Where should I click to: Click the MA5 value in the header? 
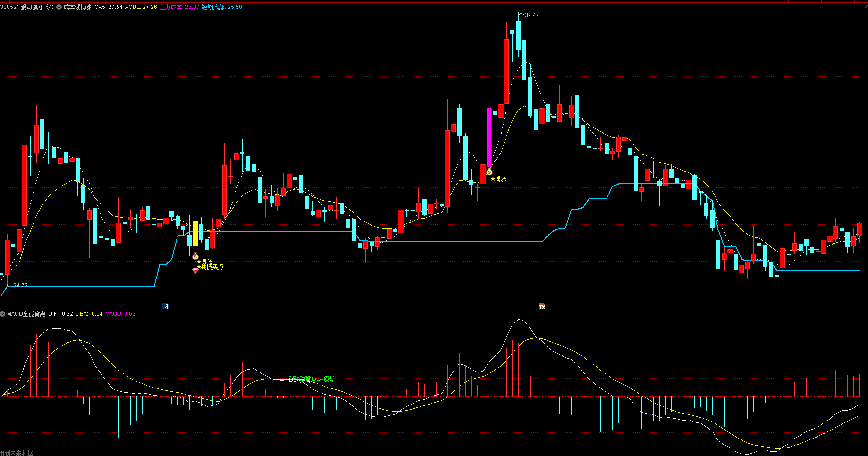[x=108, y=8]
